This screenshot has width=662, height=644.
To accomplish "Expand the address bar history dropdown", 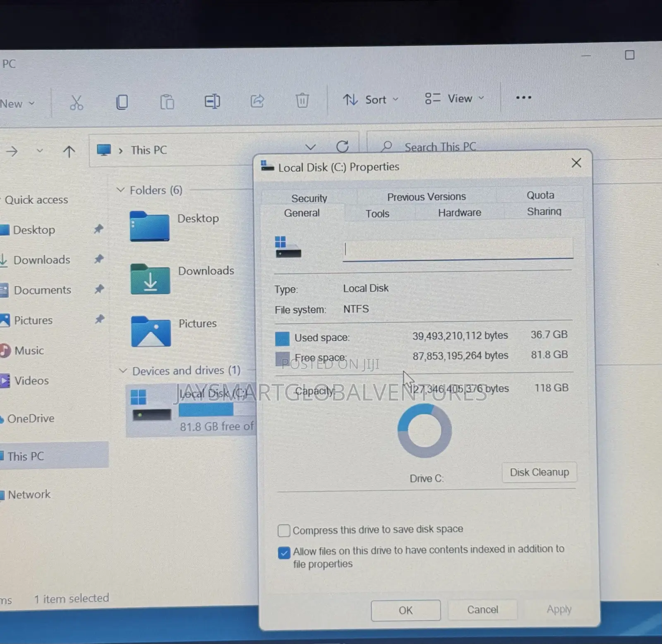I will [x=310, y=147].
